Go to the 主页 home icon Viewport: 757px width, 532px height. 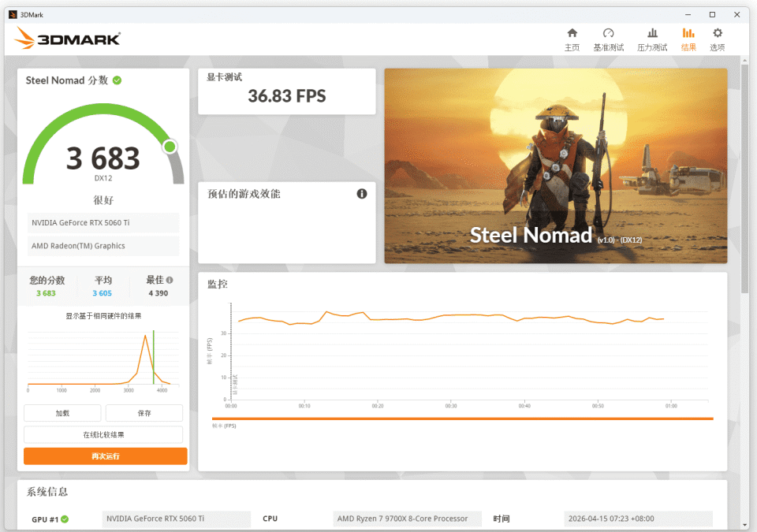click(572, 33)
